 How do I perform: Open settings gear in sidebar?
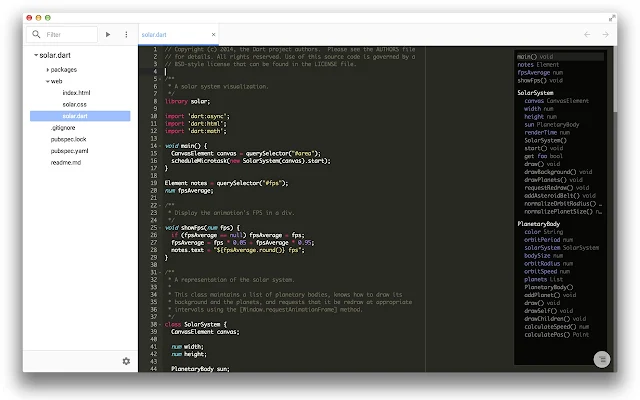tap(126, 361)
